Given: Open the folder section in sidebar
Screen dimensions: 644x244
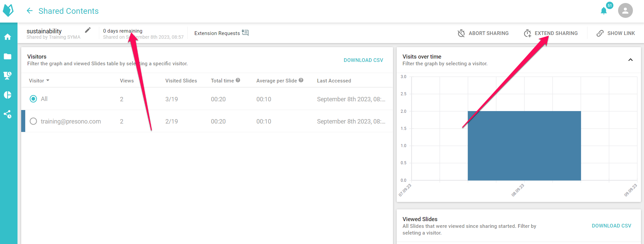Looking at the screenshot, I should click(x=7, y=57).
